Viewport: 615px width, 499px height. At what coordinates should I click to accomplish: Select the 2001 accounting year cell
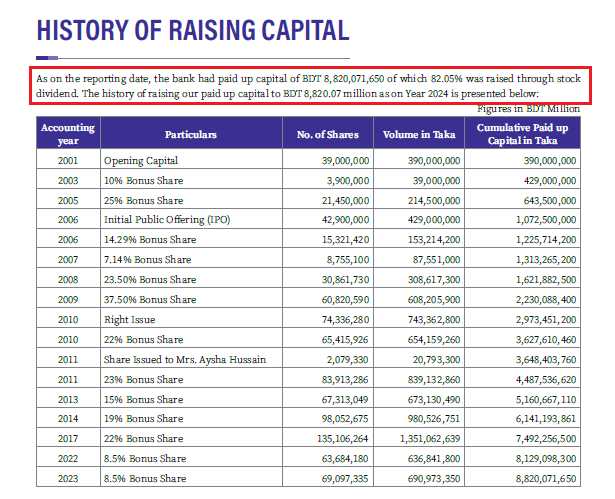point(67,160)
